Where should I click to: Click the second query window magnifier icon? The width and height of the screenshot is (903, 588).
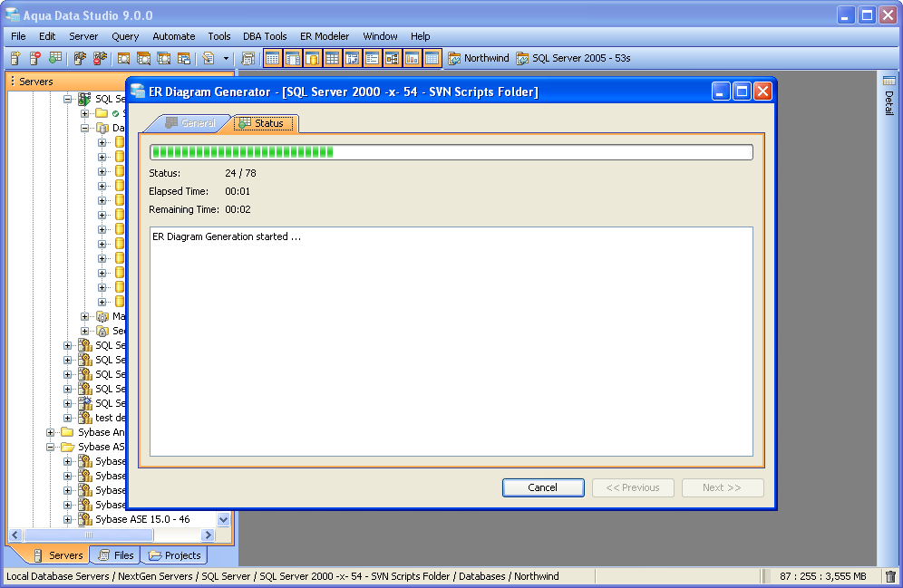tap(143, 58)
